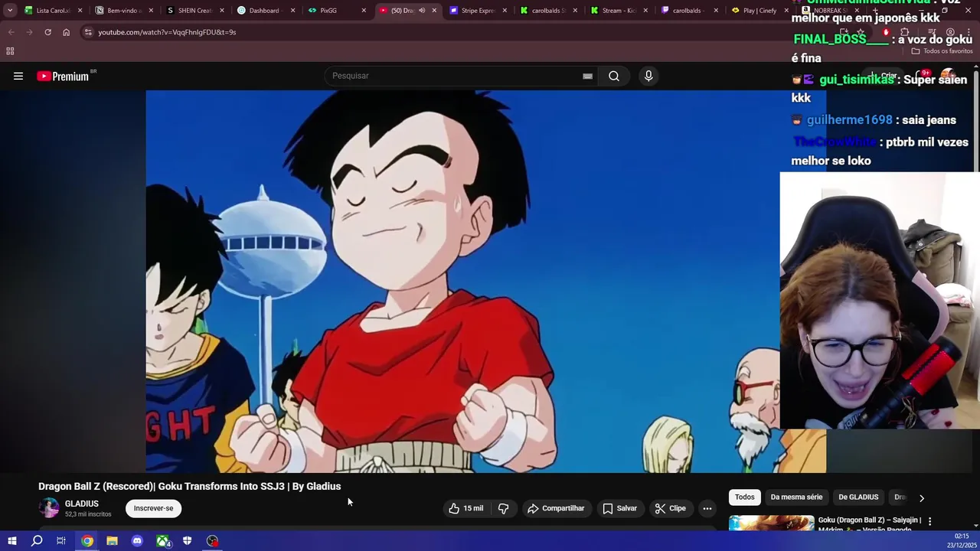Open the browser home page icon

66,32
